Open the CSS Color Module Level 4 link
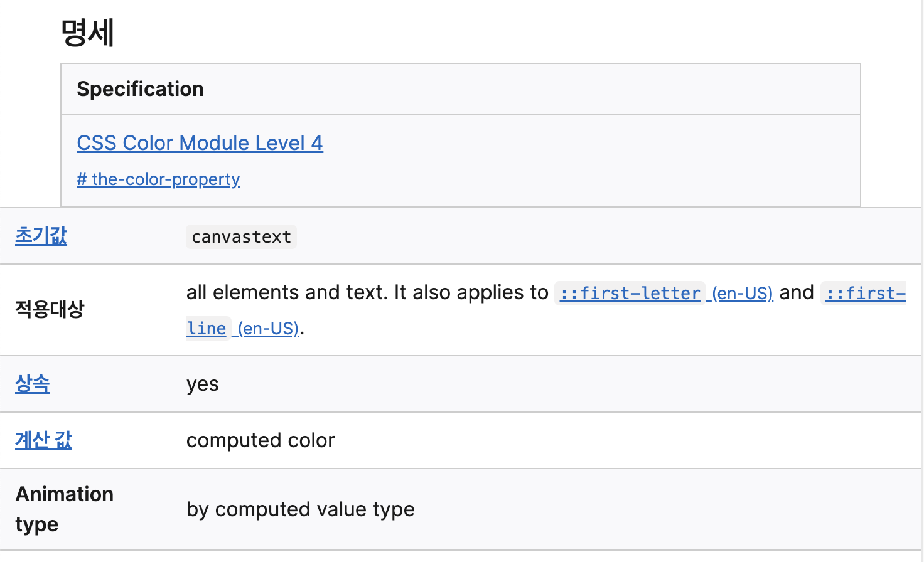Screen dimensions: 924x562 pyautogui.click(x=200, y=143)
